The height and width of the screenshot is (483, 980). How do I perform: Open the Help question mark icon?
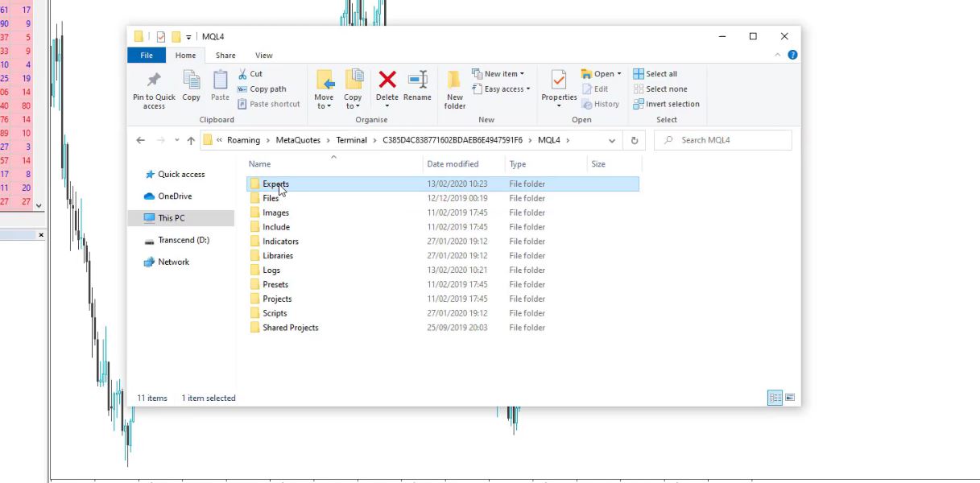(792, 56)
